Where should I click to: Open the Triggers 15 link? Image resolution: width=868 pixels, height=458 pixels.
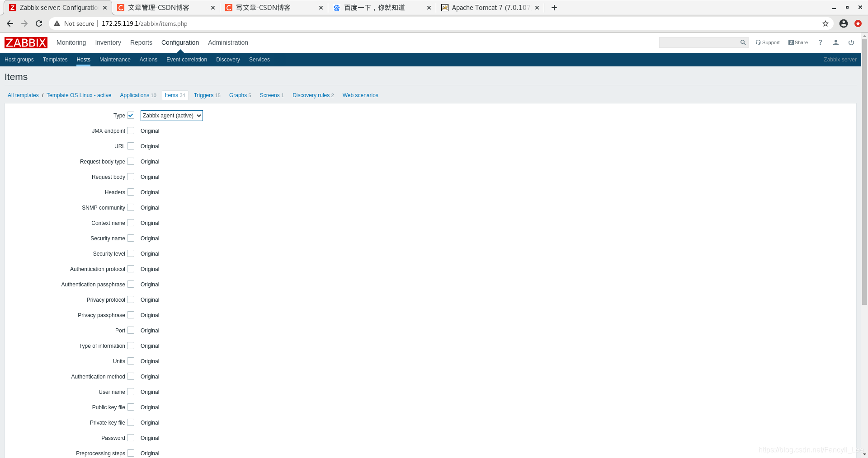click(x=207, y=95)
